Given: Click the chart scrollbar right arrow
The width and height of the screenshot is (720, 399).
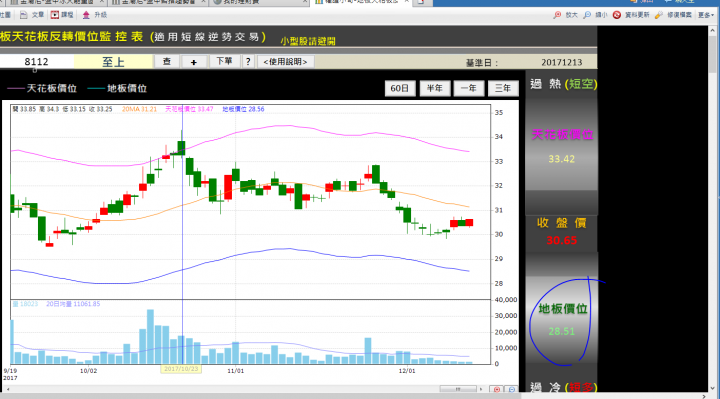Looking at the screenshot, I should click(481, 389).
